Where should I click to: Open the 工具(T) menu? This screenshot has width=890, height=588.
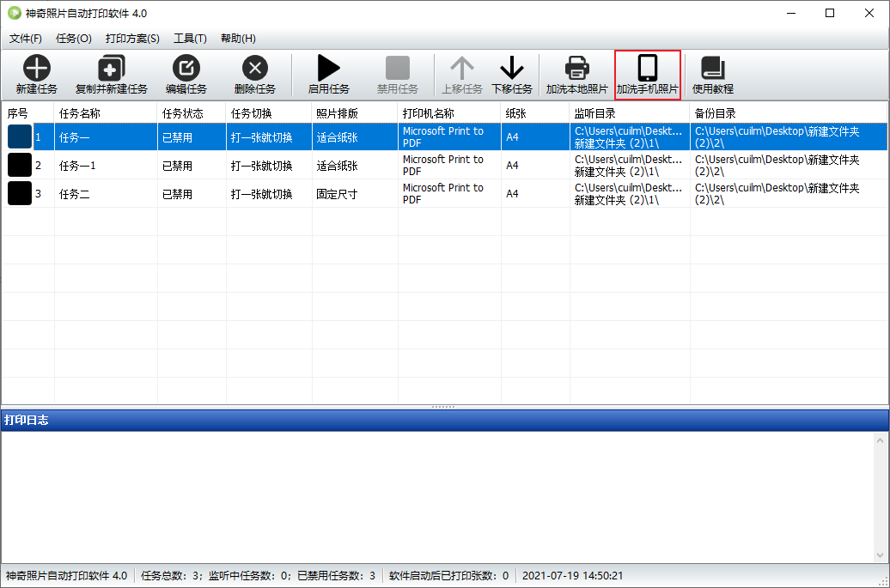190,39
